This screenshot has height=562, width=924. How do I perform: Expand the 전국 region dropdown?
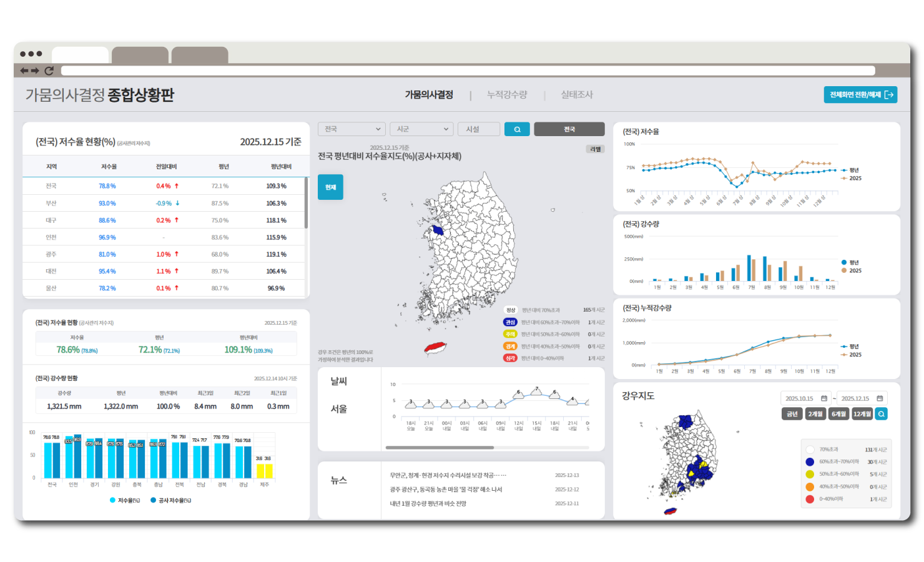[x=351, y=129]
